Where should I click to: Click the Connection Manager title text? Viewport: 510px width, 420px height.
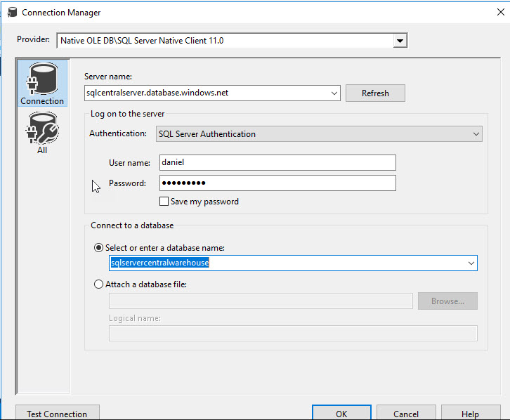(61, 13)
